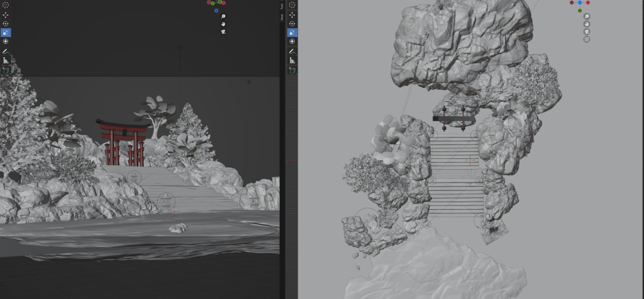Select the Transform tool in right viewport
Viewport: 644px width, 299px height.
292,41
